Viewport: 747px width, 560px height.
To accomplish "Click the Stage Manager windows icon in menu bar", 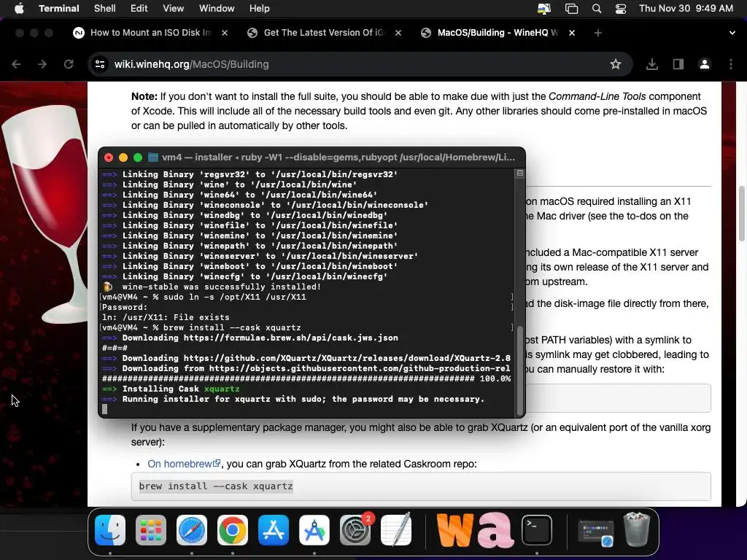I will pyautogui.click(x=571, y=9).
